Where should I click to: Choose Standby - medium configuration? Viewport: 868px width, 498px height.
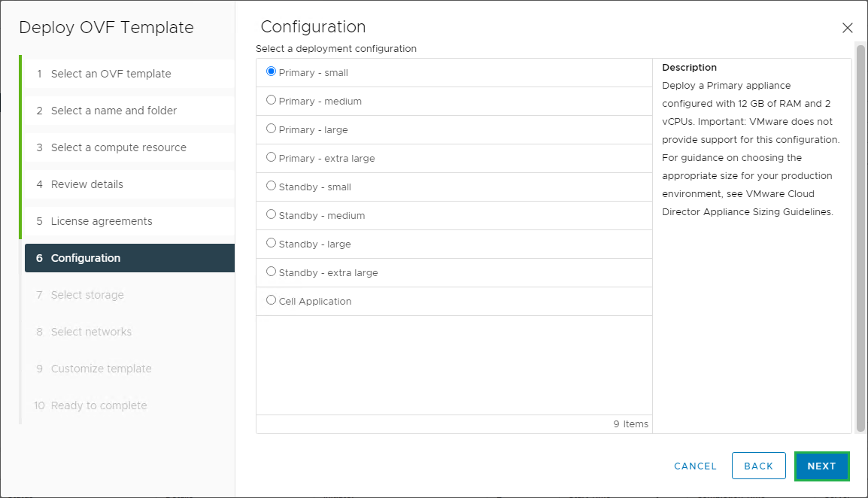click(x=272, y=215)
